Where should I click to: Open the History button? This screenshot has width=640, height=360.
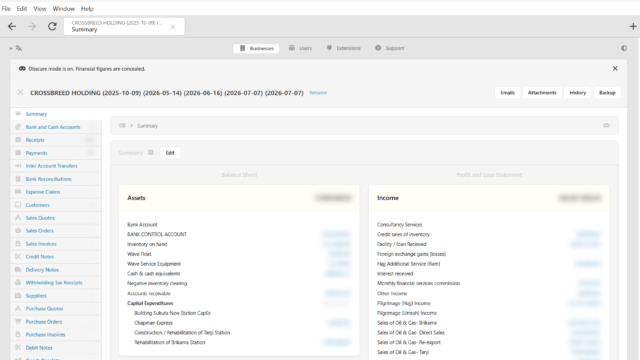578,93
